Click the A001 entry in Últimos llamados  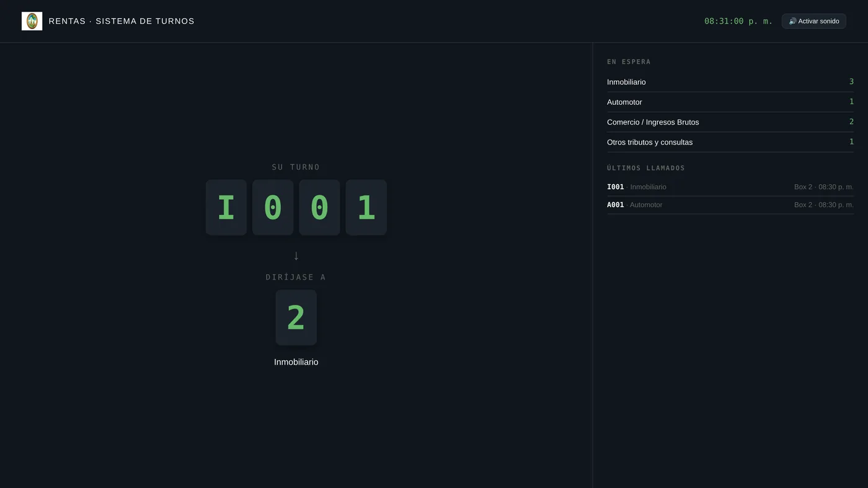coord(730,205)
